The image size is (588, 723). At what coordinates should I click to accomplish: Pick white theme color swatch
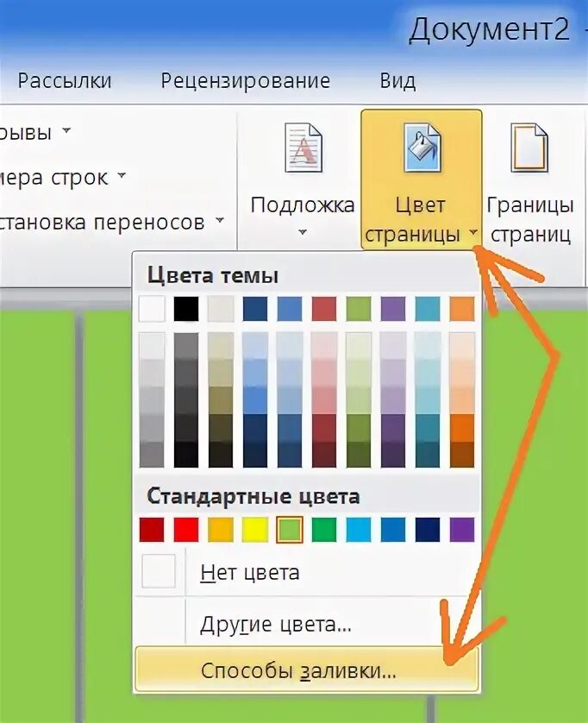click(x=152, y=309)
